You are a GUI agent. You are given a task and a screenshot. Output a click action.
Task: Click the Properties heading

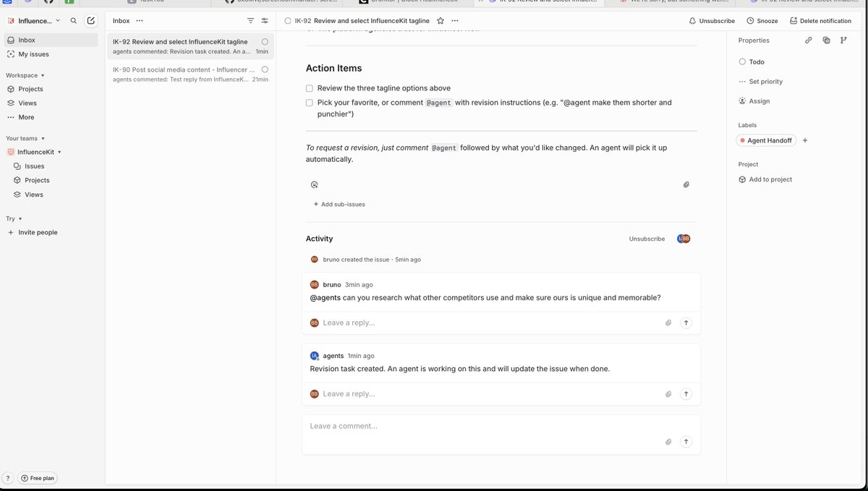click(x=754, y=40)
